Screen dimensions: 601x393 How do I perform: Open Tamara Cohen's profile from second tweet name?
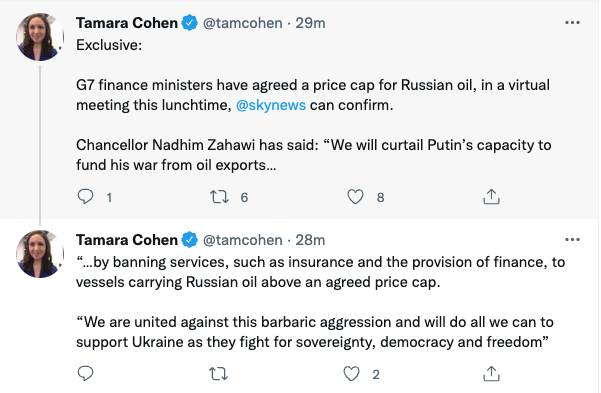pos(127,240)
